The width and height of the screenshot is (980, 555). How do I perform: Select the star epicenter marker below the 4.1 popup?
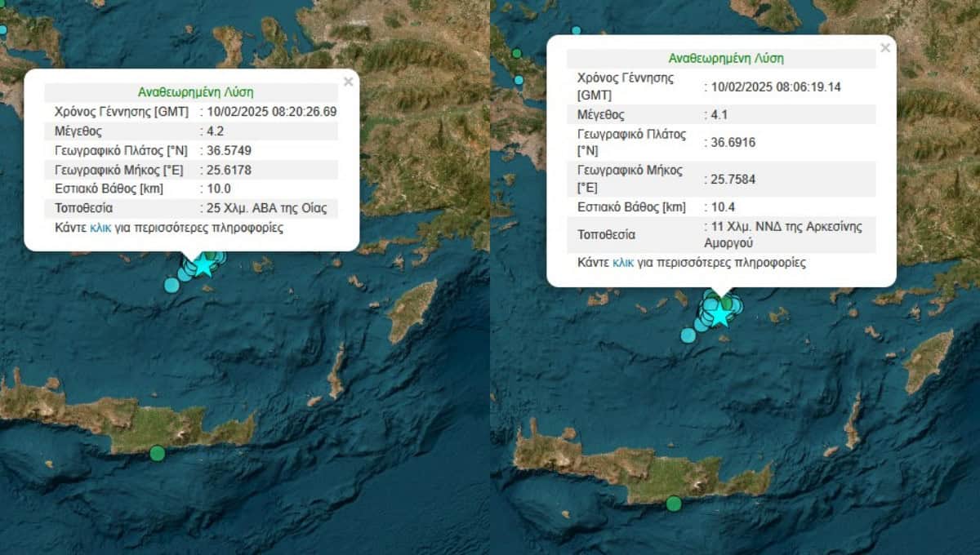click(x=719, y=313)
